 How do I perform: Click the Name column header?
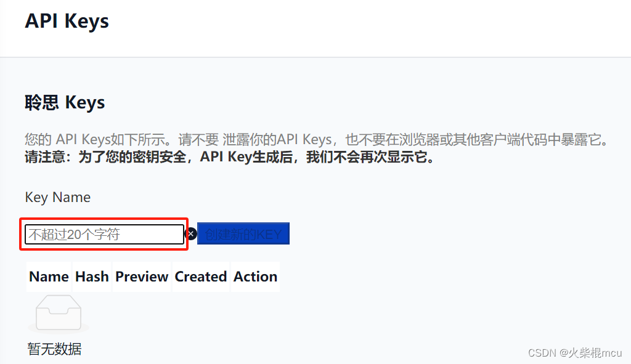coord(49,277)
